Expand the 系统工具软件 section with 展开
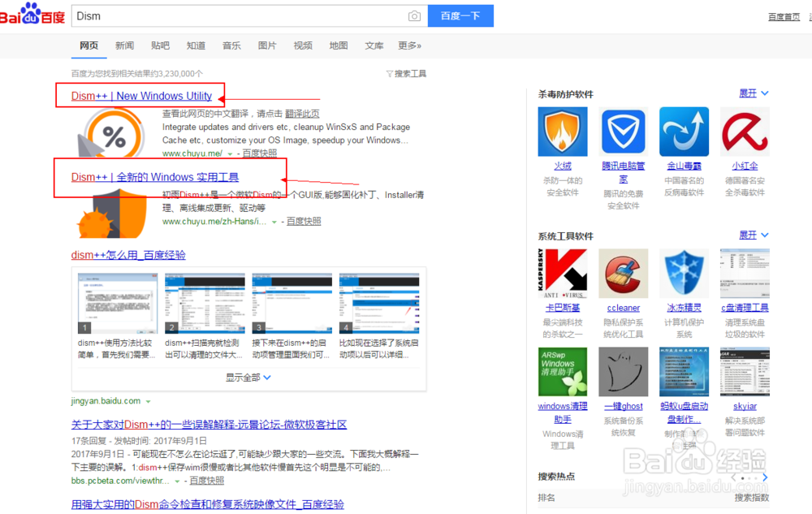The width and height of the screenshot is (812, 514). coord(754,235)
